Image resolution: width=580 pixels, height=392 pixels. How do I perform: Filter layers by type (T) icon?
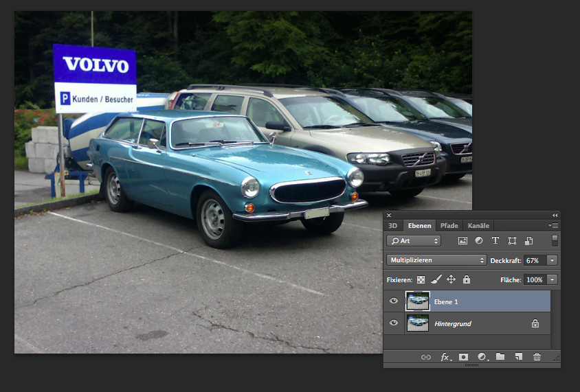pos(495,240)
